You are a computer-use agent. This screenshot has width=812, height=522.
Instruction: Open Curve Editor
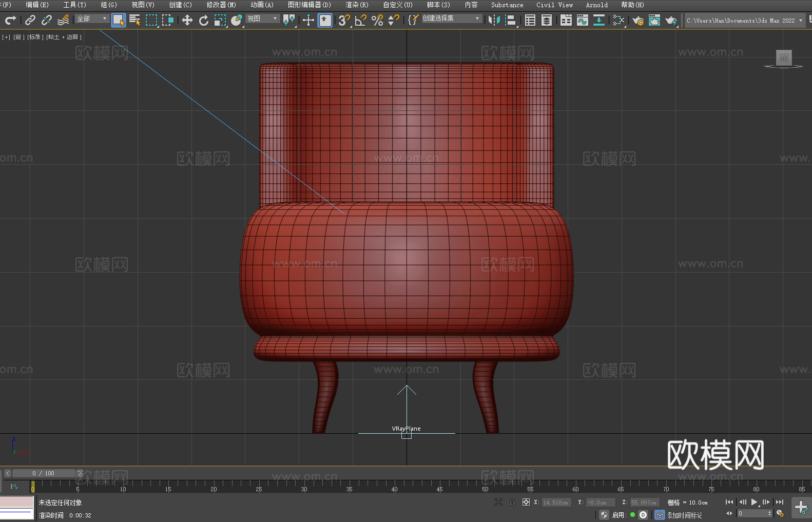point(583,20)
